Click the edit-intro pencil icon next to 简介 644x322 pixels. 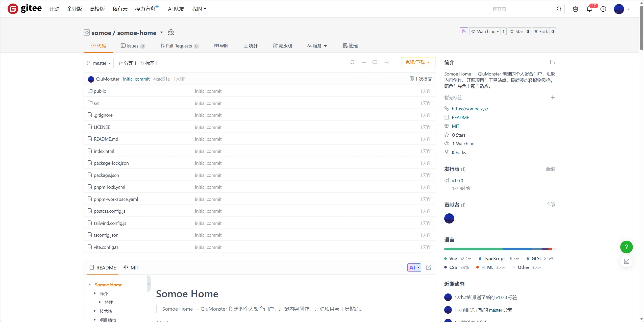[552, 62]
